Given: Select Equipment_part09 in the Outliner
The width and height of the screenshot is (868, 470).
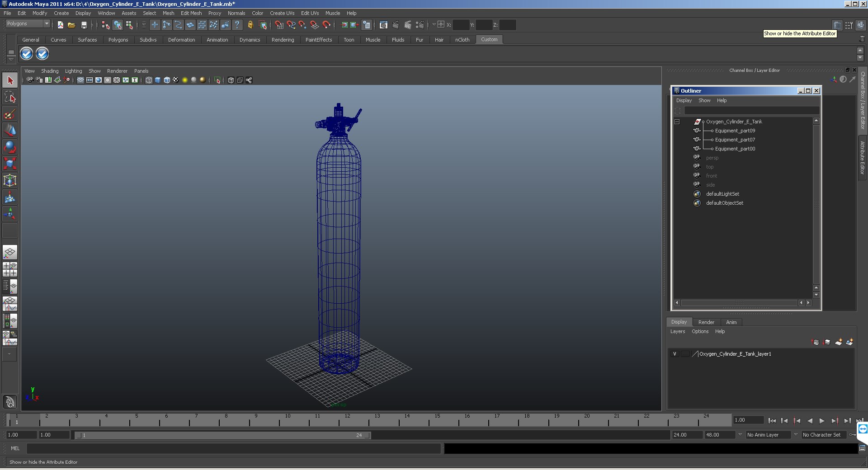Looking at the screenshot, I should 735,131.
